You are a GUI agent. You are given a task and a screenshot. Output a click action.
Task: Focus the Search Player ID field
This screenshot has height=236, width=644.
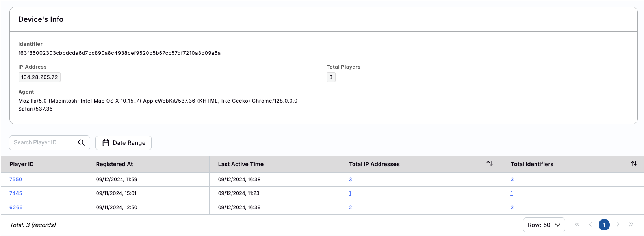pos(43,143)
